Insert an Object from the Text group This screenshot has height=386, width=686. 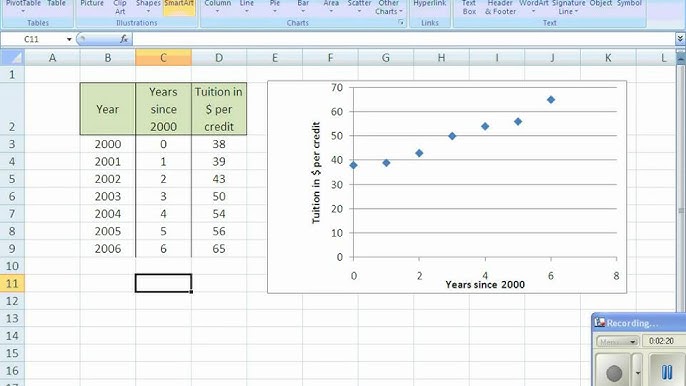(x=601, y=4)
